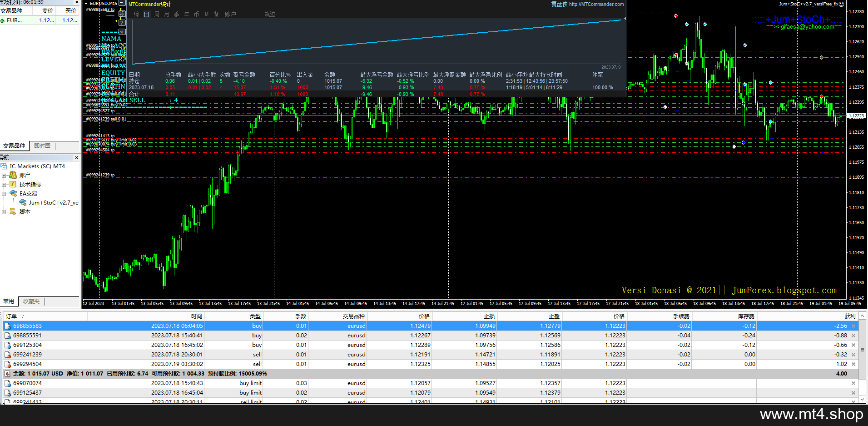This screenshot has width=868, height=426.
Task: Open the http://MTCommander.com link
Action: pyautogui.click(x=596, y=4)
